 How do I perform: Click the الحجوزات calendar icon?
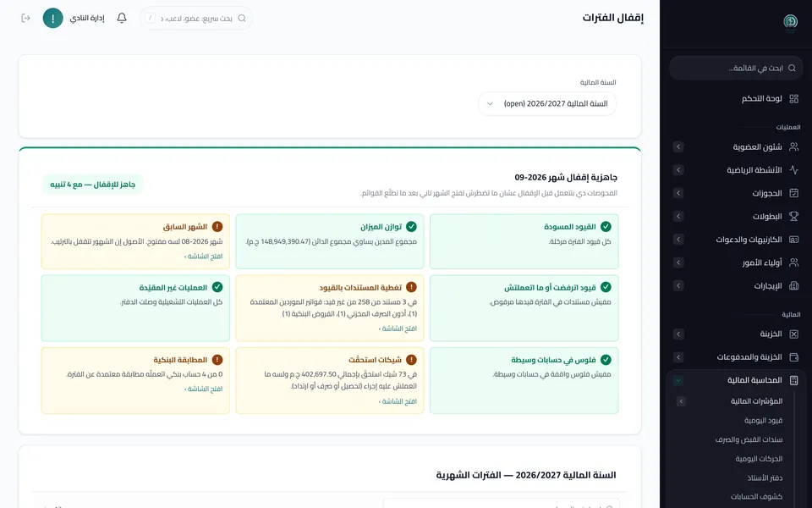pyautogui.click(x=794, y=193)
